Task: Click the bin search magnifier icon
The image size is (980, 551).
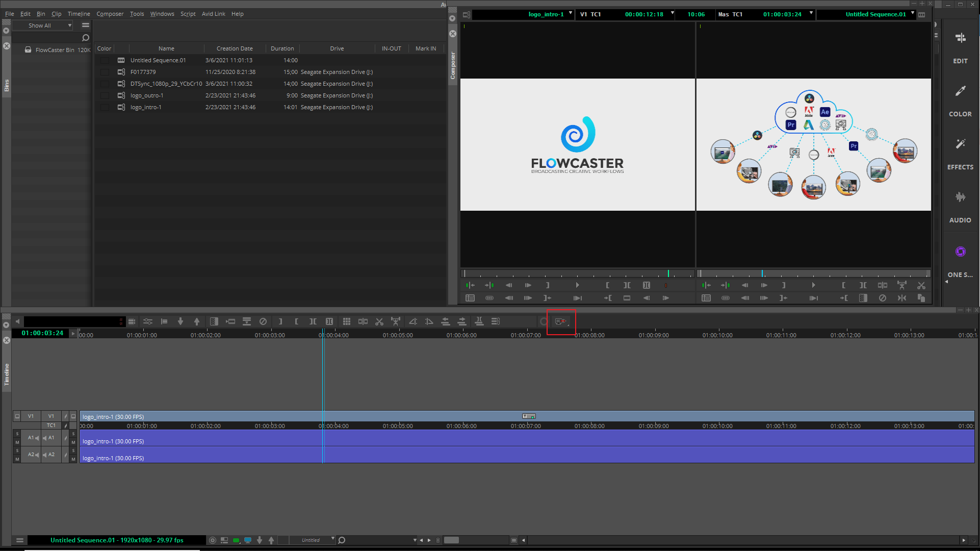Action: point(86,38)
